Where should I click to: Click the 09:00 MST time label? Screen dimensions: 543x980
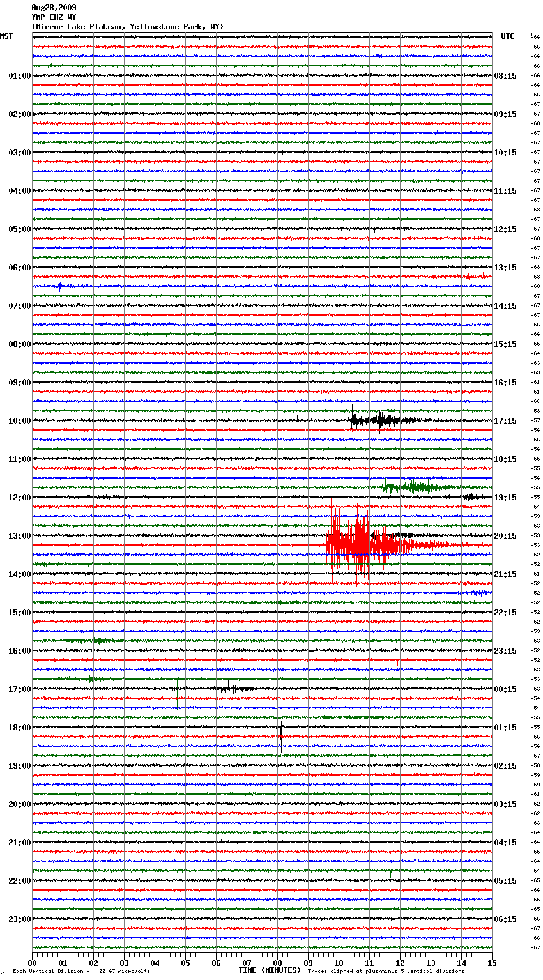pyautogui.click(x=20, y=383)
